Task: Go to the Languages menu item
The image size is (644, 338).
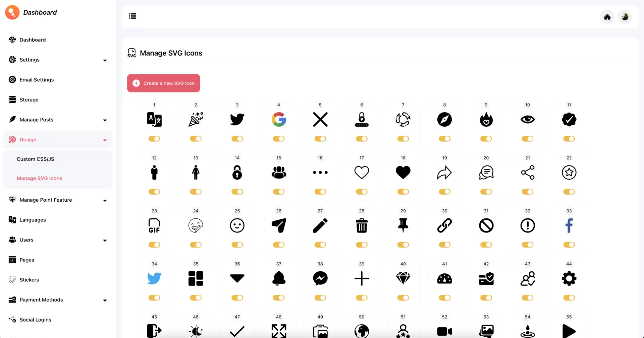Action: pyautogui.click(x=33, y=220)
